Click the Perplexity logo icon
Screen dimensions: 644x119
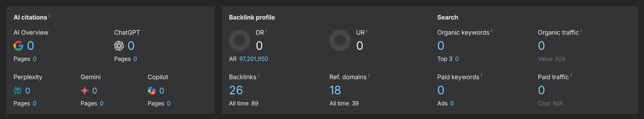[x=18, y=91]
